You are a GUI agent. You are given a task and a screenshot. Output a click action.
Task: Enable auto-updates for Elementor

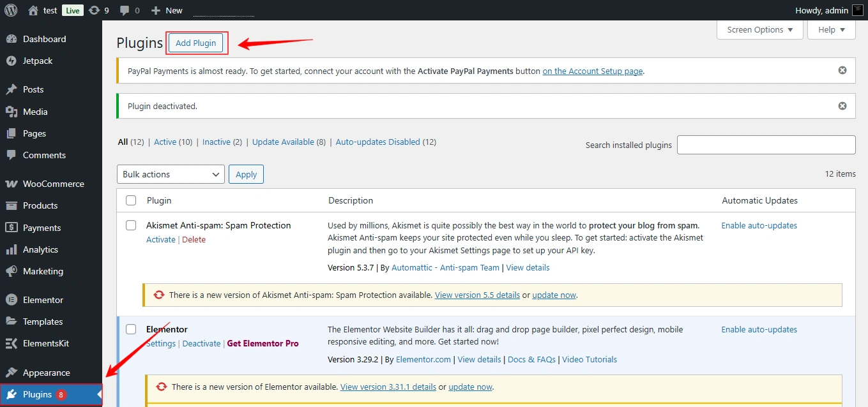(x=759, y=329)
